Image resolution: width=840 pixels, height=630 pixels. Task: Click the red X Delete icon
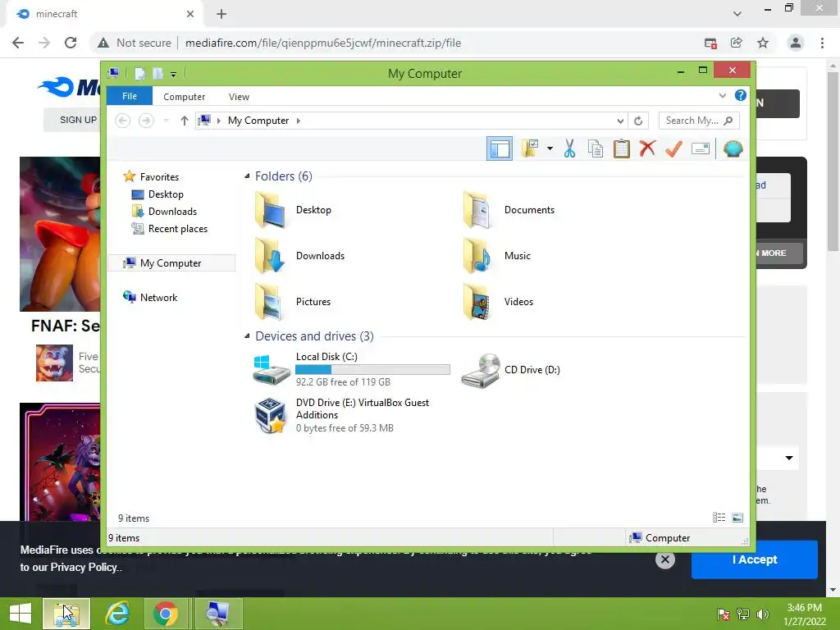[x=647, y=148]
